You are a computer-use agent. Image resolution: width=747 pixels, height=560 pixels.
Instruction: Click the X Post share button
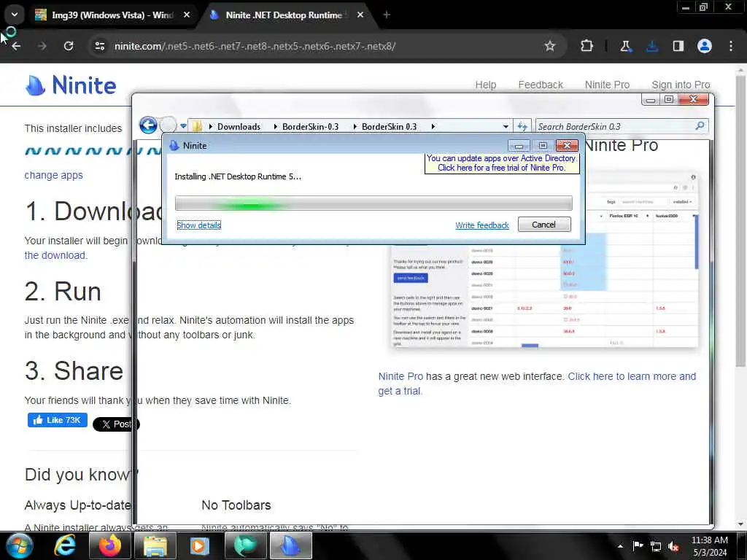pos(116,424)
